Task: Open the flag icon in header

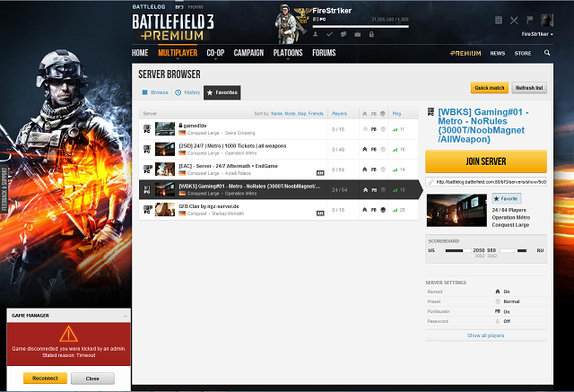Action: click(x=530, y=20)
